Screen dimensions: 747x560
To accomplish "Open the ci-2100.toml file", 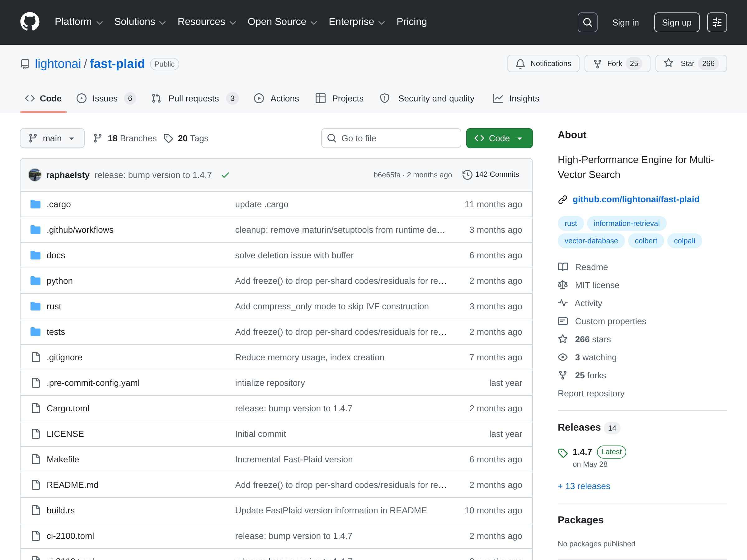I will click(x=70, y=536).
